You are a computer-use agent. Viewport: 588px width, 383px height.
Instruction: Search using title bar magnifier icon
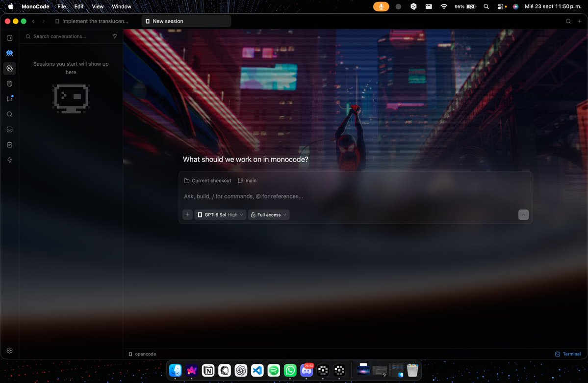568,22
